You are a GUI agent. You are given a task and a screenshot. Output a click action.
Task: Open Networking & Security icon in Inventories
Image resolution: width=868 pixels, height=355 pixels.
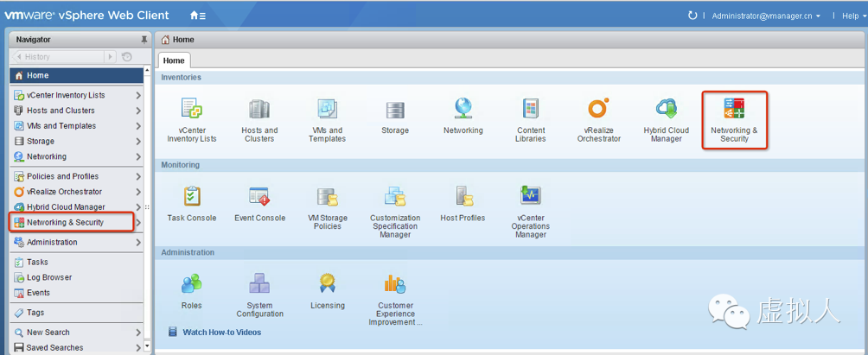[734, 108]
